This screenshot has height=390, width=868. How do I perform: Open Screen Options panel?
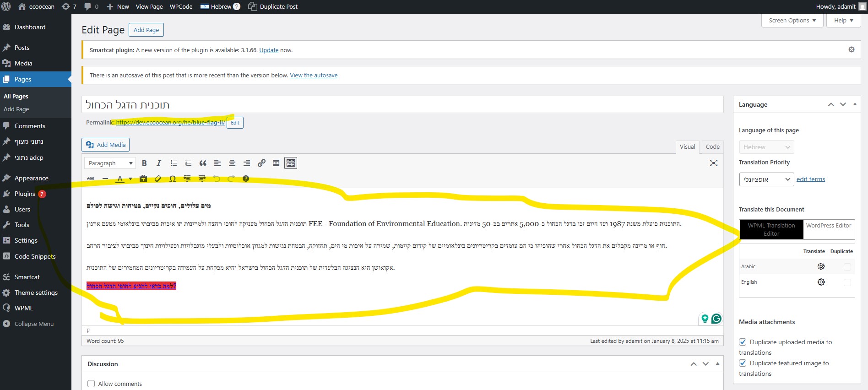[x=792, y=20]
